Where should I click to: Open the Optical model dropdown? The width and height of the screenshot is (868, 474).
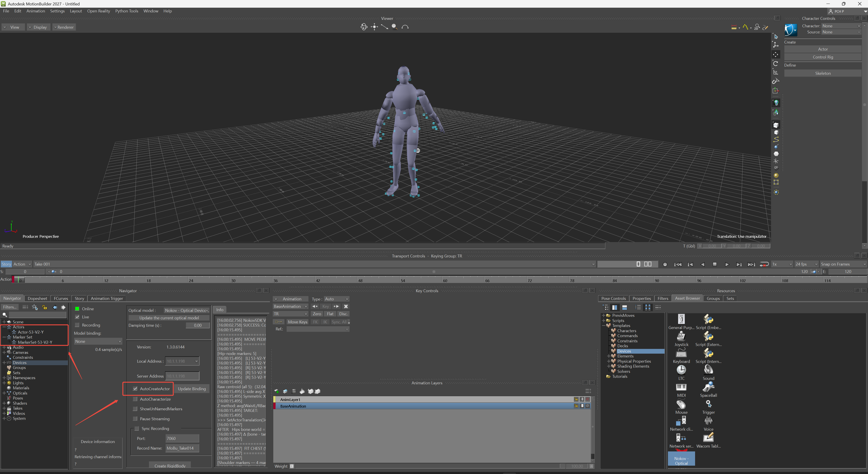pos(187,310)
